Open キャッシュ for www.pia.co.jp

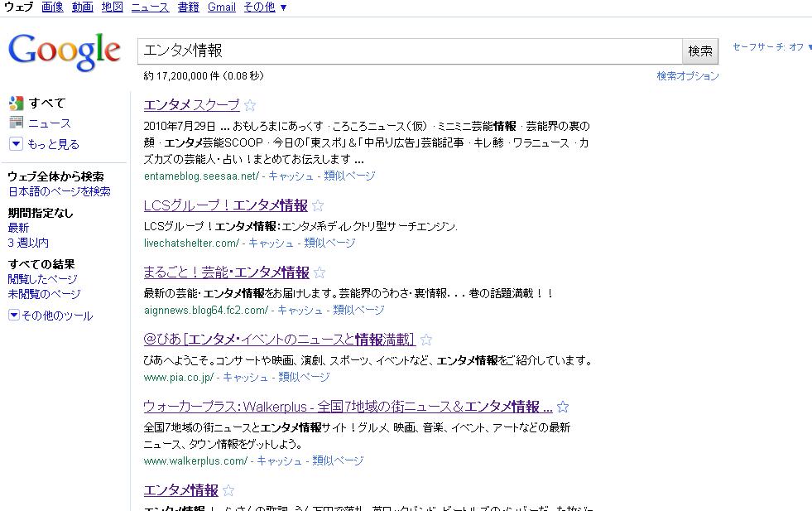point(246,378)
